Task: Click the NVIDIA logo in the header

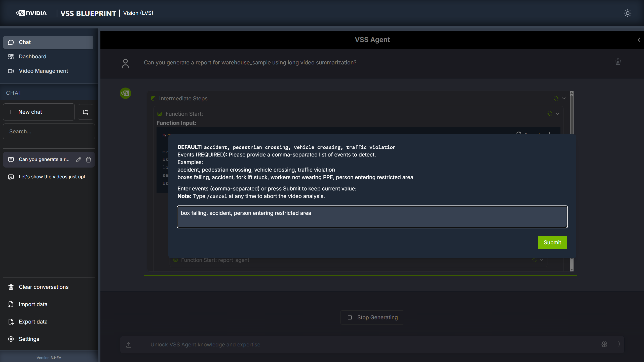Action: pyautogui.click(x=31, y=13)
